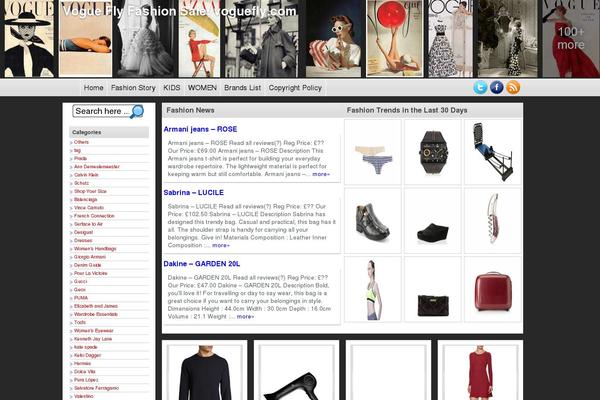The width and height of the screenshot is (600, 400).
Task: Open the navy sweater product image
Action: [205, 372]
